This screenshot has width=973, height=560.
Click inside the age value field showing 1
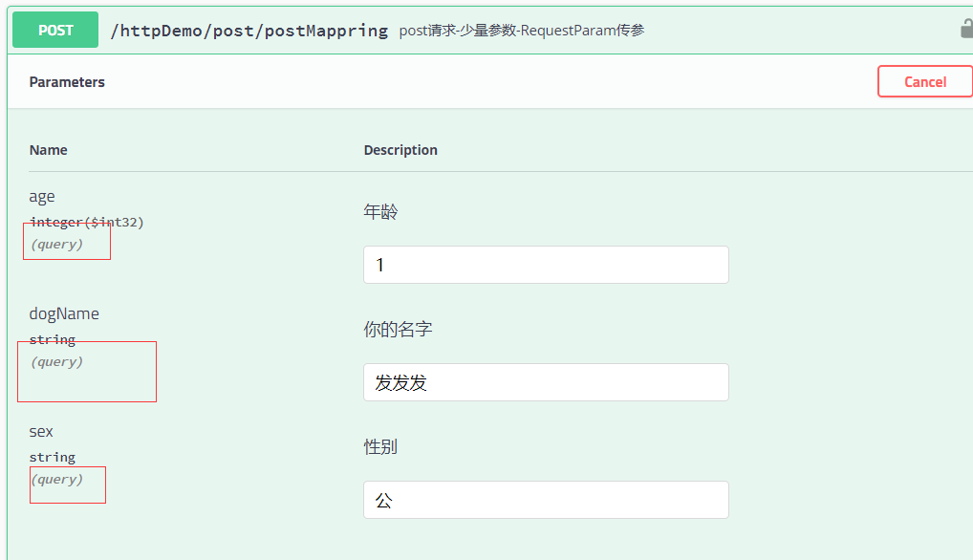(545, 265)
